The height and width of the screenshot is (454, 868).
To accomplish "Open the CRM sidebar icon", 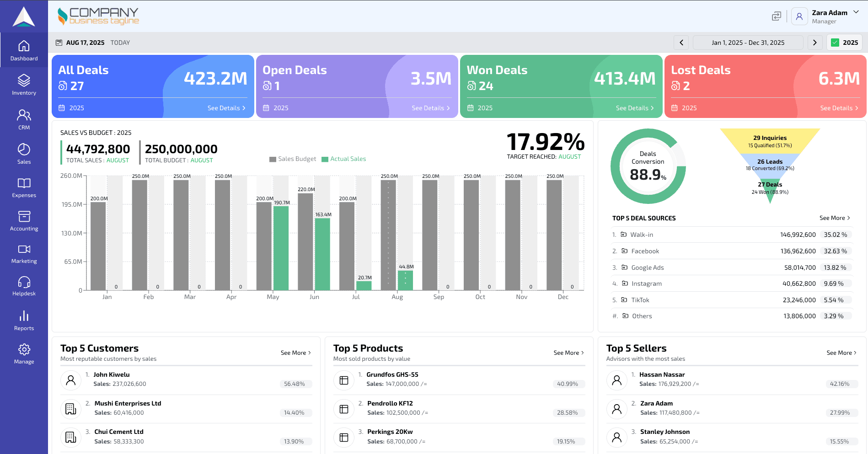I will 24,115.
